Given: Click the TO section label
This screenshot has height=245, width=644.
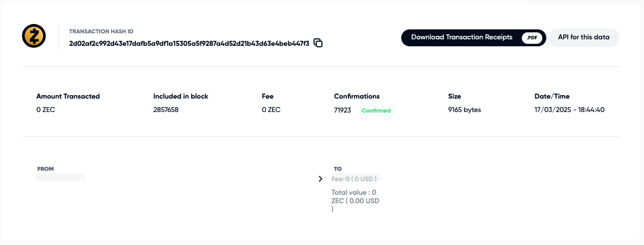Looking at the screenshot, I should 337,169.
